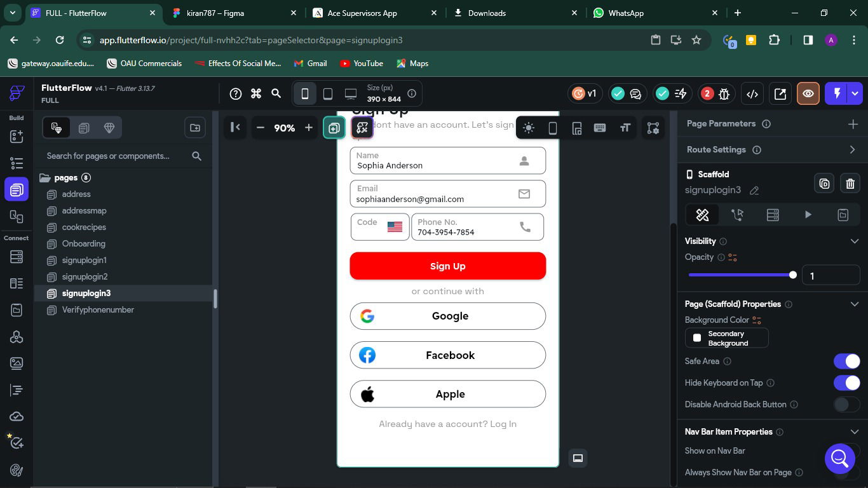The image size is (868, 488).
Task: Click the debug bug icon
Action: (724, 94)
